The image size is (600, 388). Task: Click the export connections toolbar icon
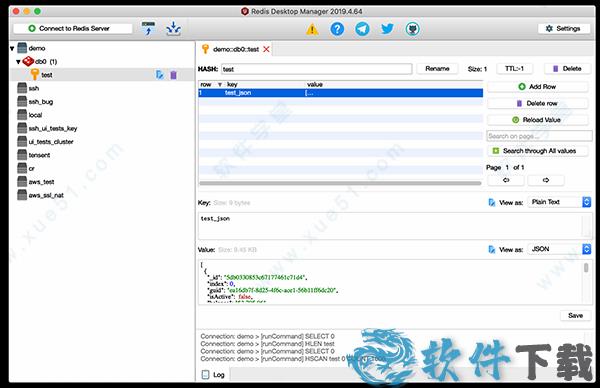click(x=174, y=28)
